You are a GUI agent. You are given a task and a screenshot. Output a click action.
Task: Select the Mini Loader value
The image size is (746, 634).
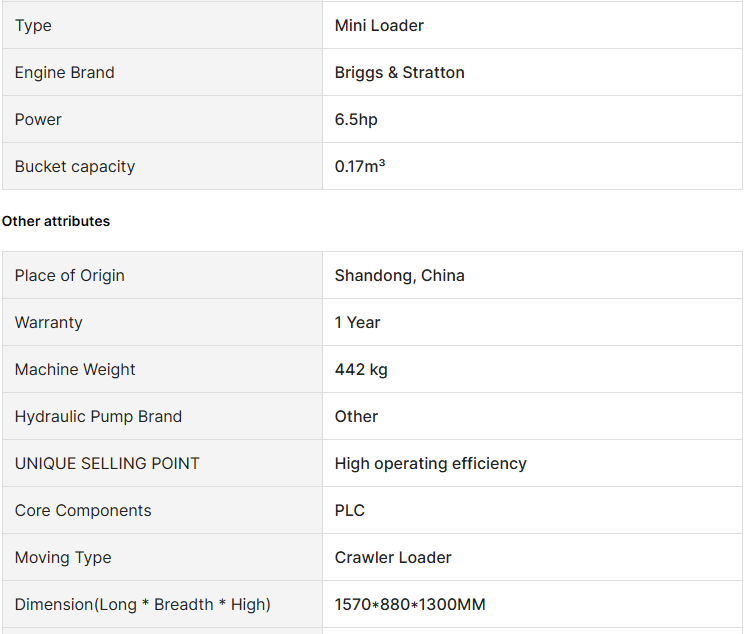(x=379, y=26)
